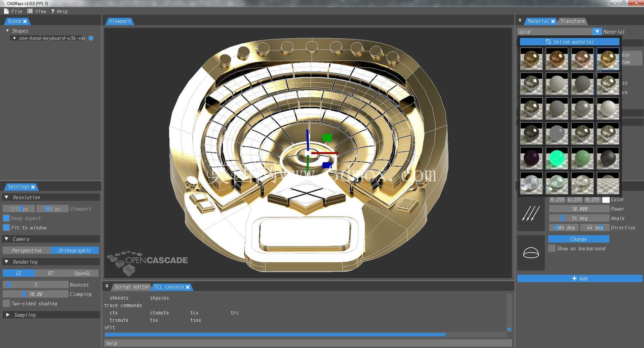Click the light Power value field
The image size is (644, 348).
(579, 209)
